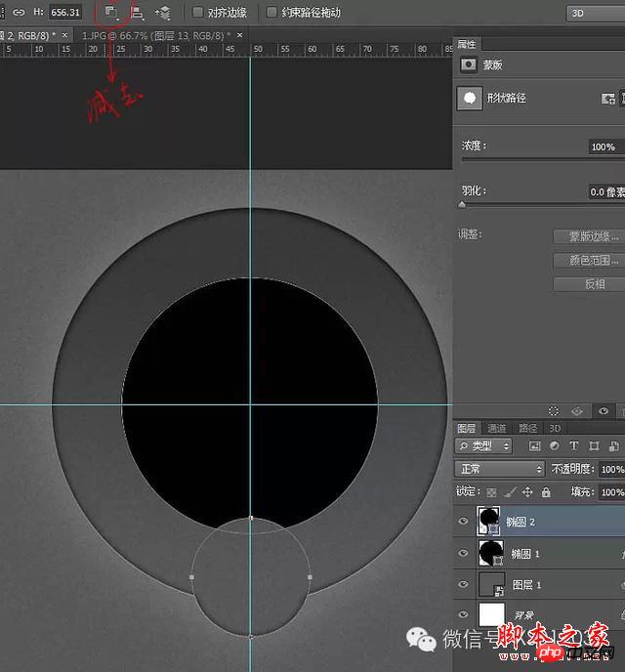Click the mask icon beside 蒙版
625x672 pixels.
coord(468,64)
